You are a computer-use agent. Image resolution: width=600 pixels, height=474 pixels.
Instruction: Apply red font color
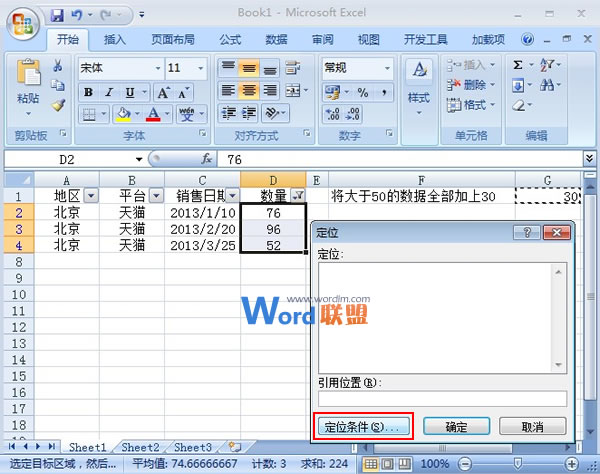tap(153, 114)
